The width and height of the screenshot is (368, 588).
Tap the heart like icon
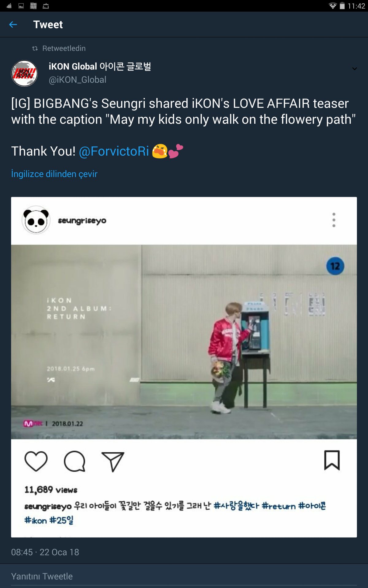36,461
